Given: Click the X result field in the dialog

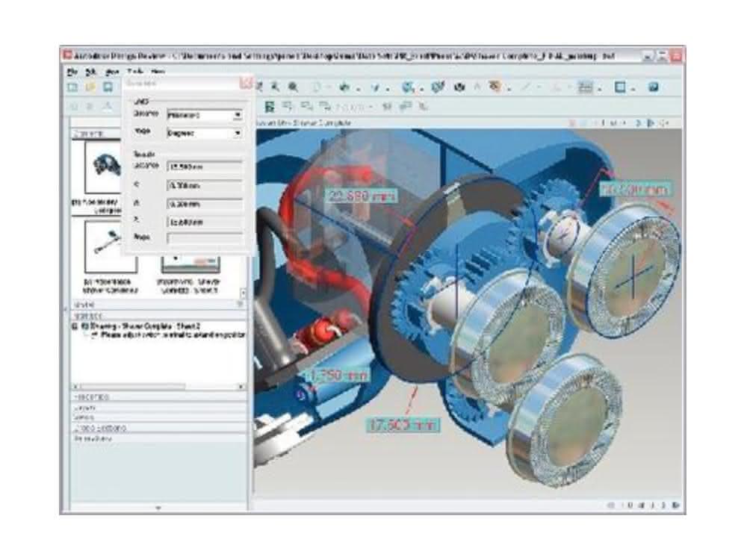Looking at the screenshot, I should coord(205,185).
